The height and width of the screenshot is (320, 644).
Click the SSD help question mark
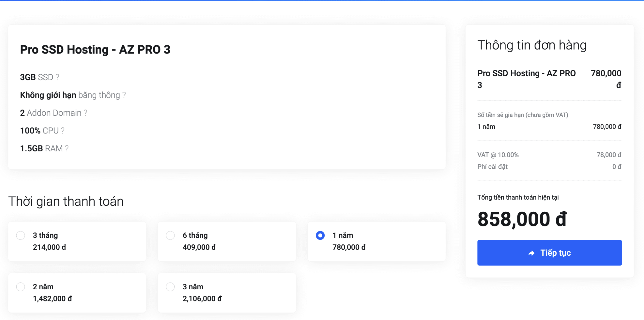coord(57,77)
